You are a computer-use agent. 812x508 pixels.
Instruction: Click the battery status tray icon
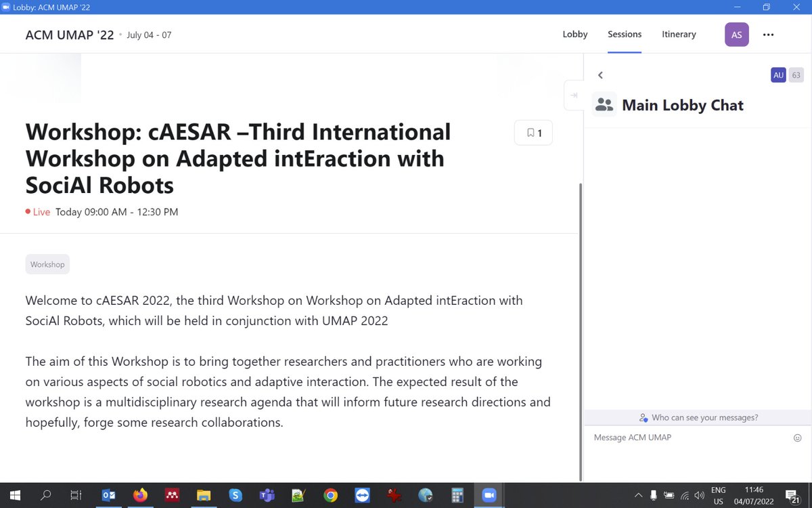tap(669, 495)
